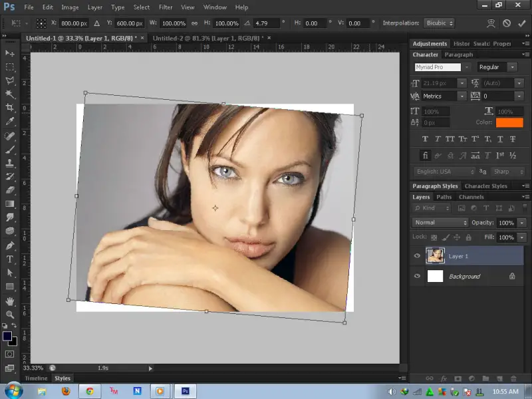Image resolution: width=532 pixels, height=399 pixels.
Task: Hide Layer 1 with eye icon
Action: click(418, 256)
